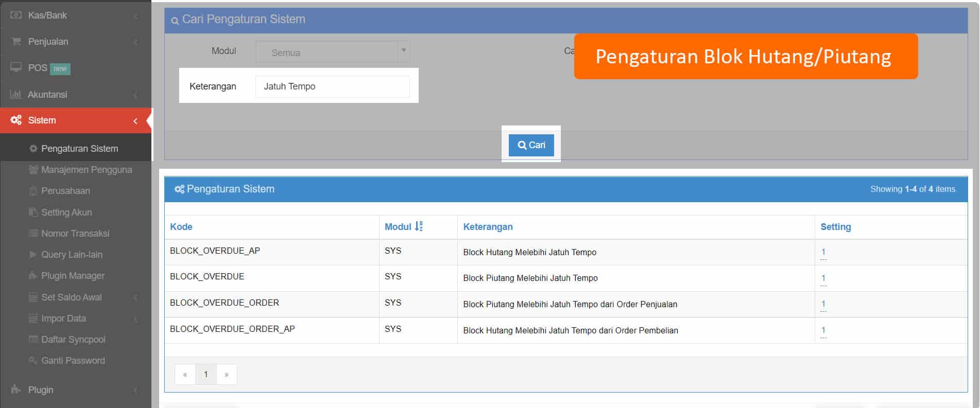Open the Modul dropdown showing Semua
The image size is (980, 408).
(333, 52)
